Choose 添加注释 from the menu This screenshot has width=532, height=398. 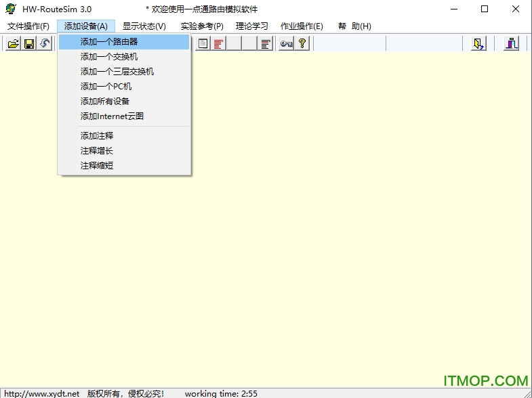pyautogui.click(x=124, y=136)
